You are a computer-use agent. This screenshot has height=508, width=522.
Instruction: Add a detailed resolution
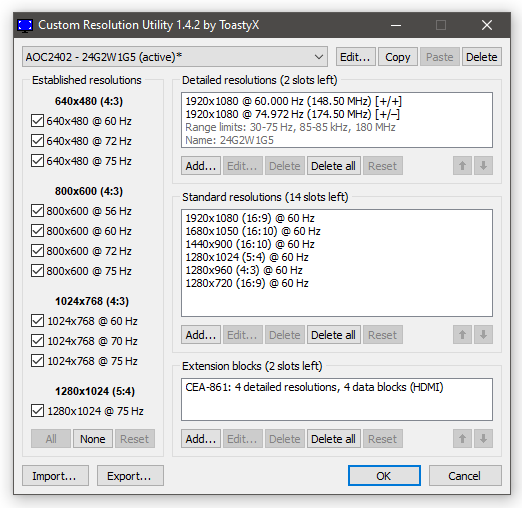click(201, 166)
